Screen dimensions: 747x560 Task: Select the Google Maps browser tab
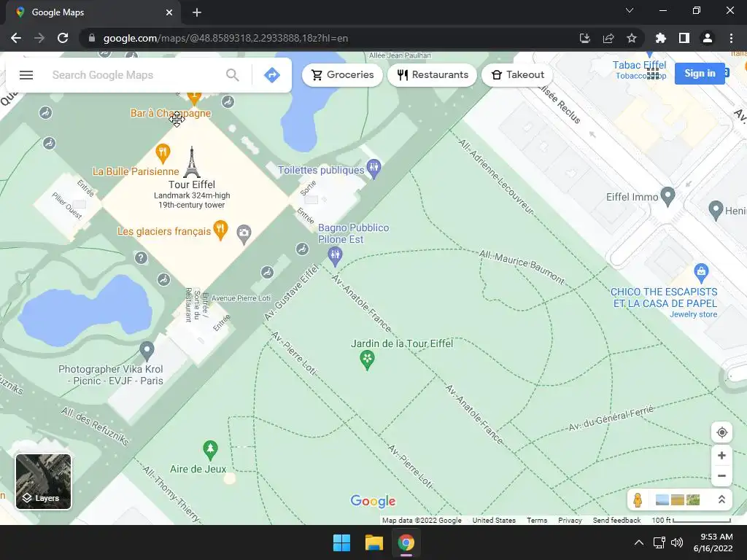tap(93, 12)
